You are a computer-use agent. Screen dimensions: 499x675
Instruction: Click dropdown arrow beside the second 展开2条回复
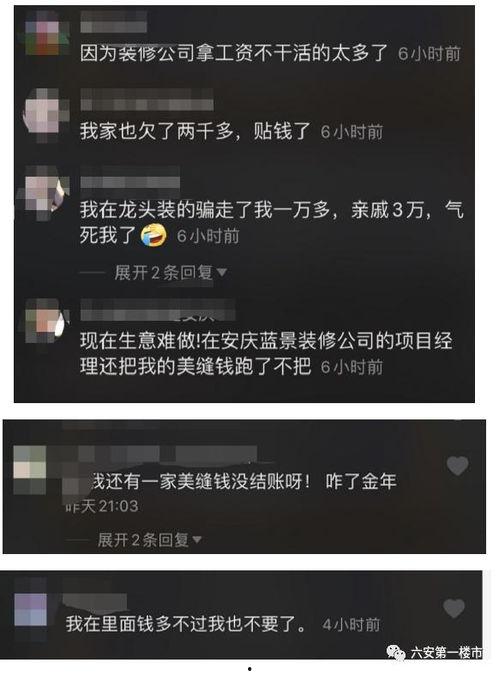[x=197, y=539]
